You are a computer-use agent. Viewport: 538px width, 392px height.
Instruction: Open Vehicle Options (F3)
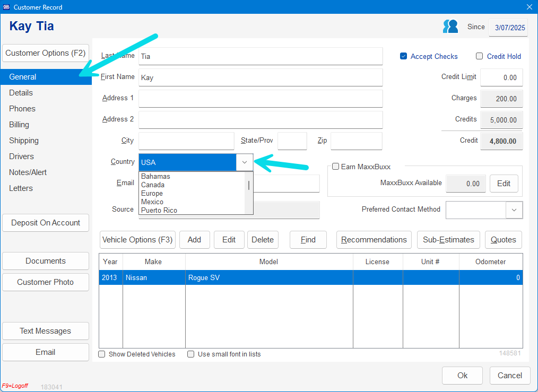[x=137, y=240]
